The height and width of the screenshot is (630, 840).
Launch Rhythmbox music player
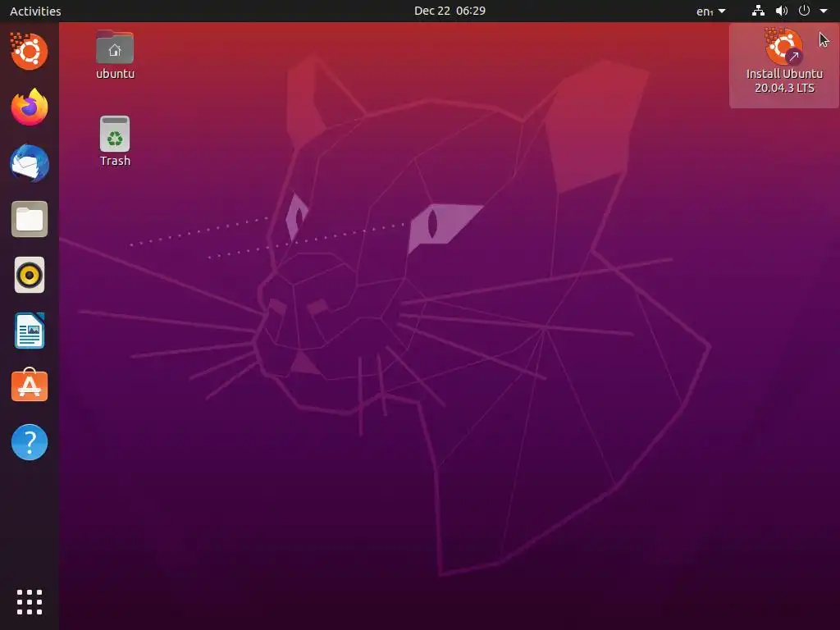coord(30,275)
